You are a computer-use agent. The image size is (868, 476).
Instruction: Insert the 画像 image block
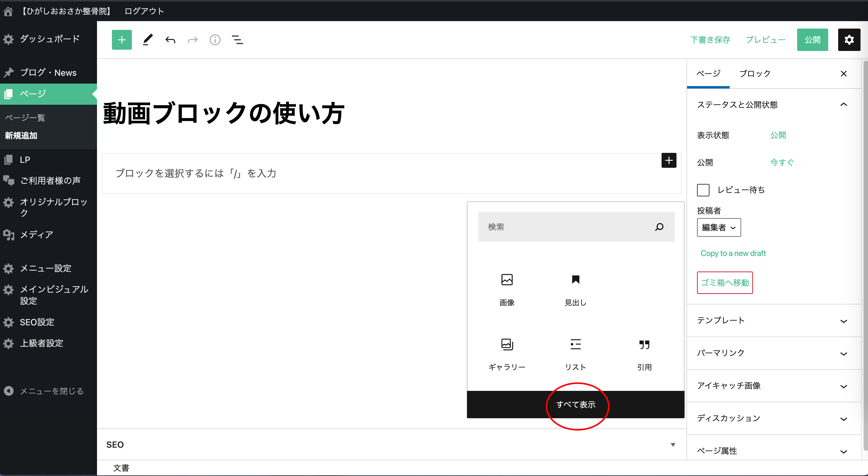(x=506, y=289)
